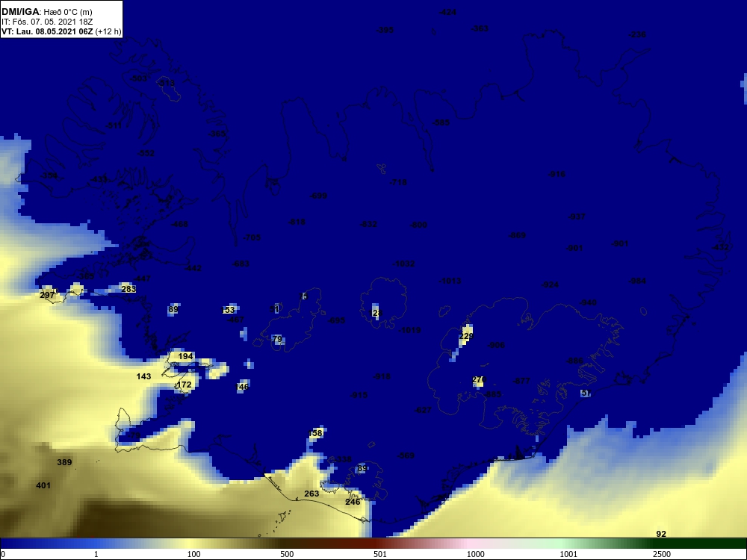Click the map value -800
The image size is (747, 560).
[419, 225]
